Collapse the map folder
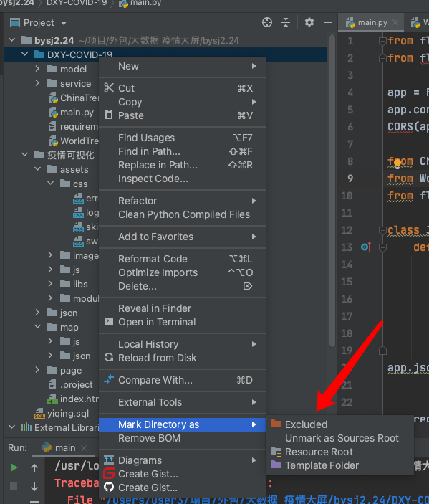 coord(38,327)
